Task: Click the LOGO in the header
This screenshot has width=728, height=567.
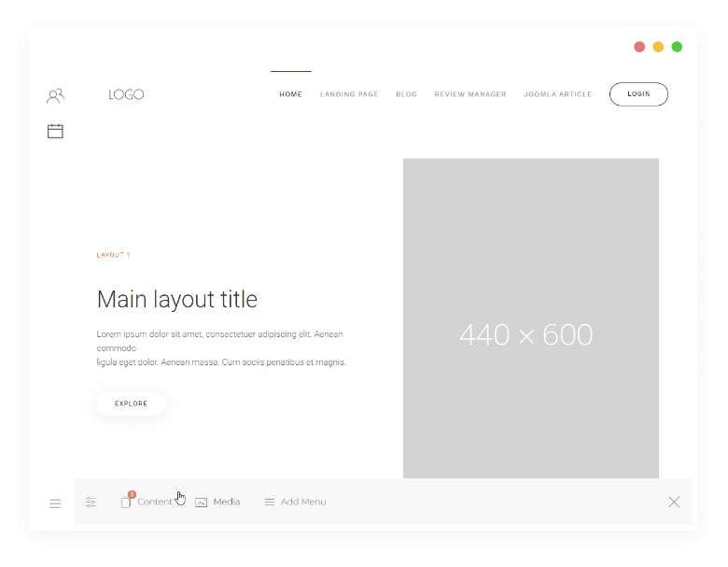Action: tap(126, 94)
